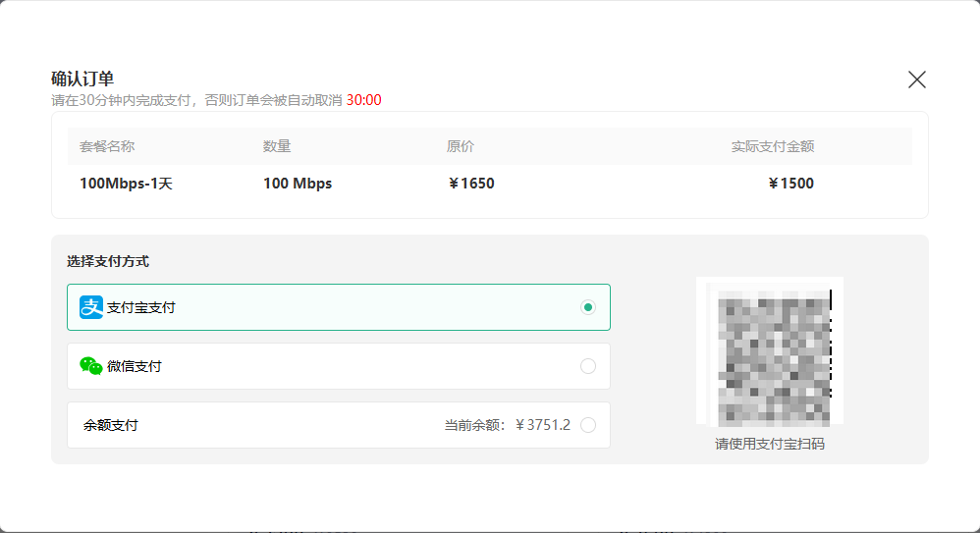Click the Alipay QR code image
The height and width of the screenshot is (533, 980).
tap(770, 351)
